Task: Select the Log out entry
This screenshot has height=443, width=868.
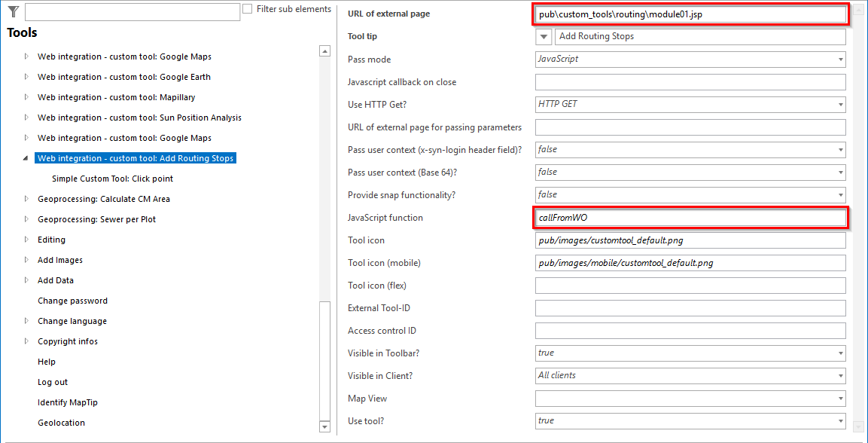Action: pyautogui.click(x=53, y=382)
